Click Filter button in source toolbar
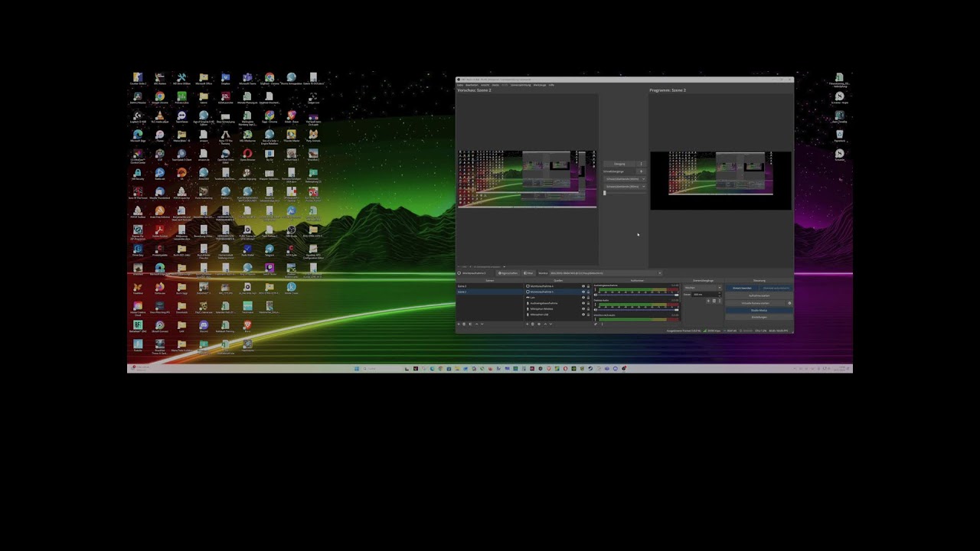The width and height of the screenshot is (980, 551). pyautogui.click(x=528, y=273)
